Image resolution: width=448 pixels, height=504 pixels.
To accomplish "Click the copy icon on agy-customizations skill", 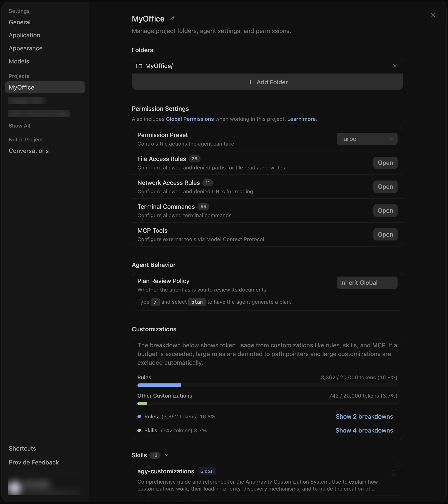I will click(x=393, y=473).
